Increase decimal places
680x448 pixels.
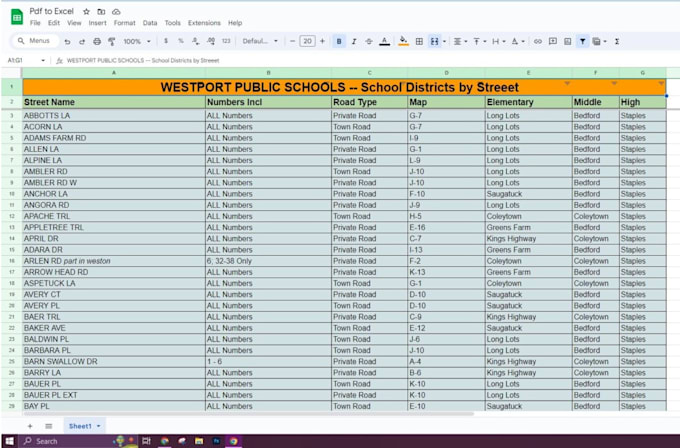point(211,41)
